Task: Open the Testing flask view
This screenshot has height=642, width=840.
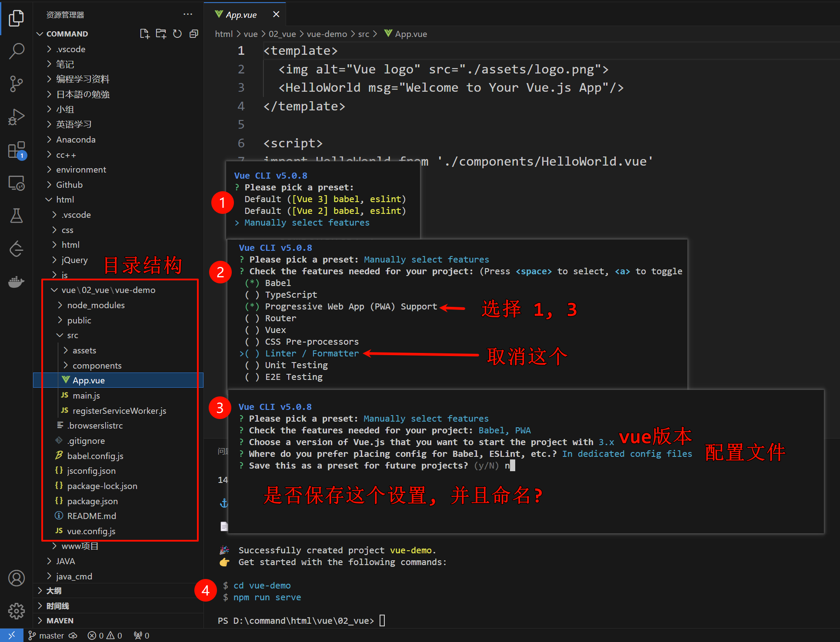Action: (16, 216)
